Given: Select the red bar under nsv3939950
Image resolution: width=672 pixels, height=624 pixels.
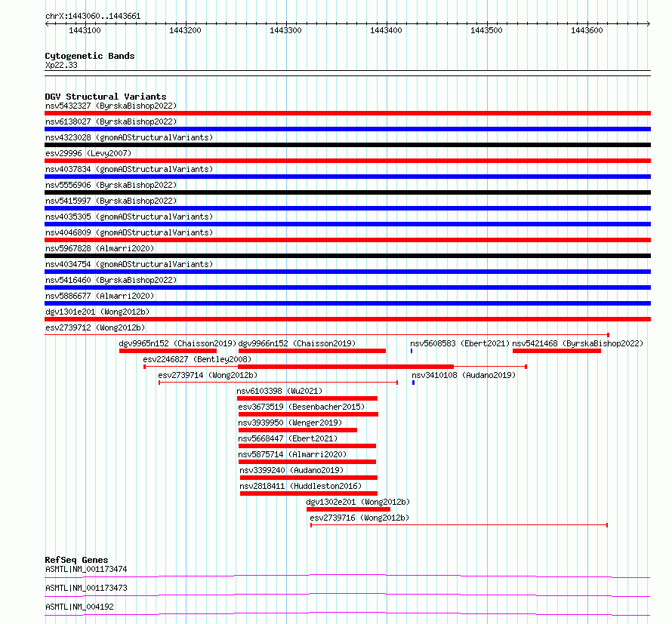Looking at the screenshot, I should (x=297, y=430).
